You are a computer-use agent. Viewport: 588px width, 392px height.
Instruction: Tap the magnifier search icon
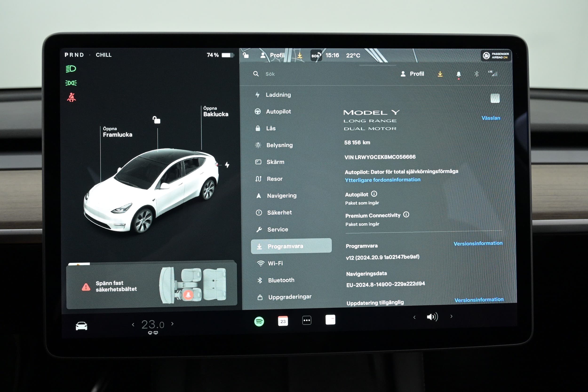coord(256,74)
